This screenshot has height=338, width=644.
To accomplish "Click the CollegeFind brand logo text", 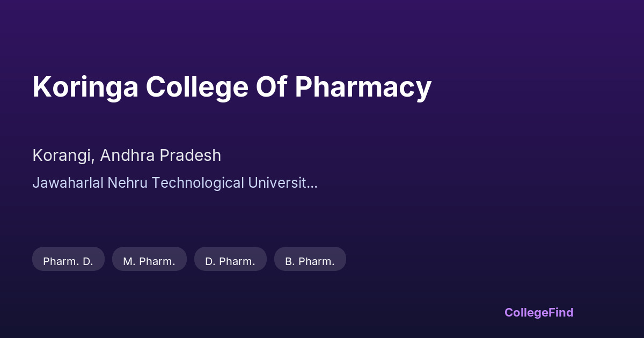I will (x=538, y=312).
